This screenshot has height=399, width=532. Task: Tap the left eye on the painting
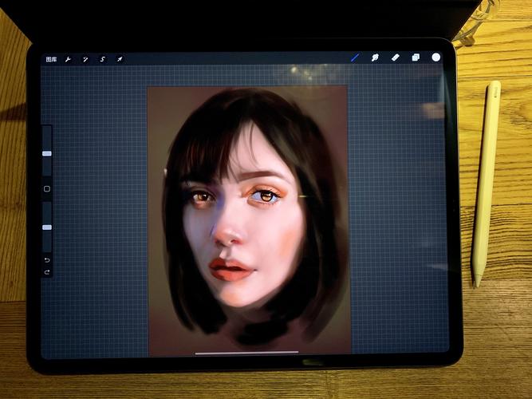click(199, 196)
